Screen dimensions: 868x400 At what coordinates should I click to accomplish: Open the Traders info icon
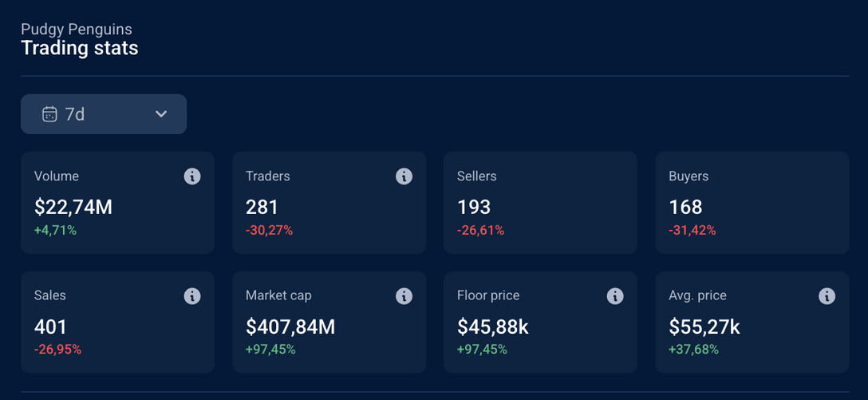(404, 176)
